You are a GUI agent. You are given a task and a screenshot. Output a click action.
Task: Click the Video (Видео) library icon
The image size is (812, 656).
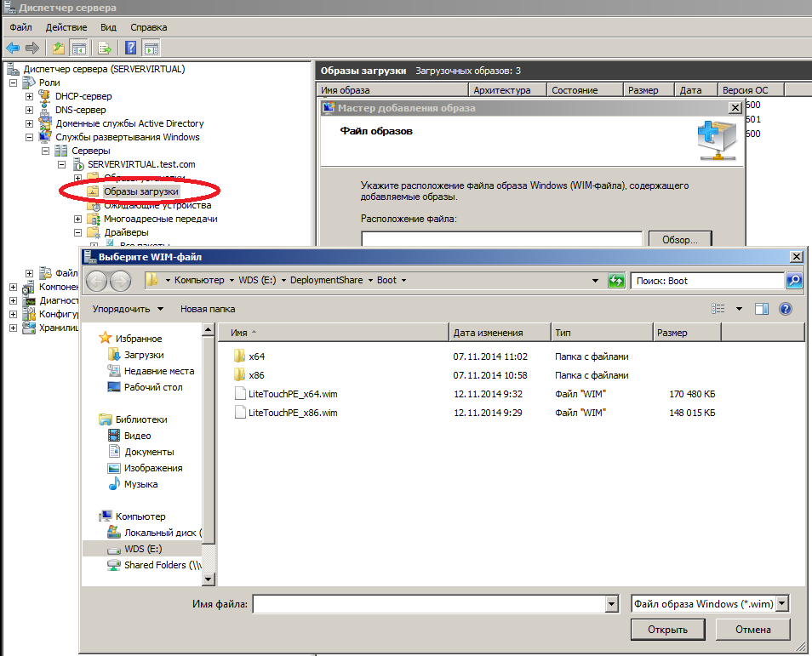click(x=114, y=436)
